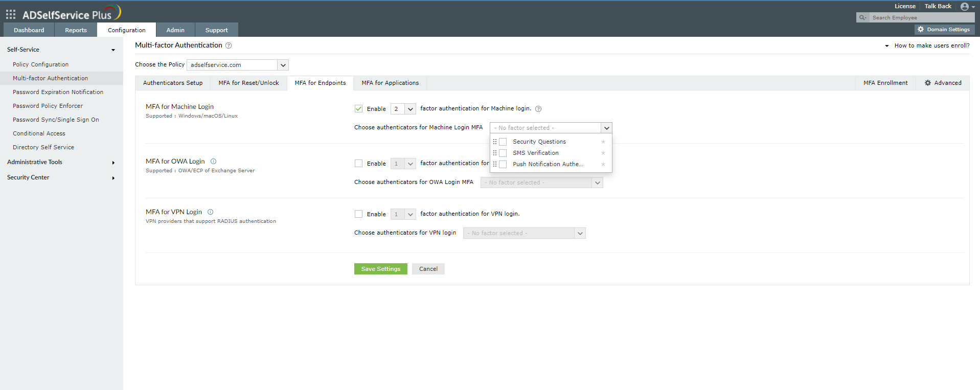Check Enable for VPN Login MFA
The height and width of the screenshot is (390, 980).
(358, 214)
